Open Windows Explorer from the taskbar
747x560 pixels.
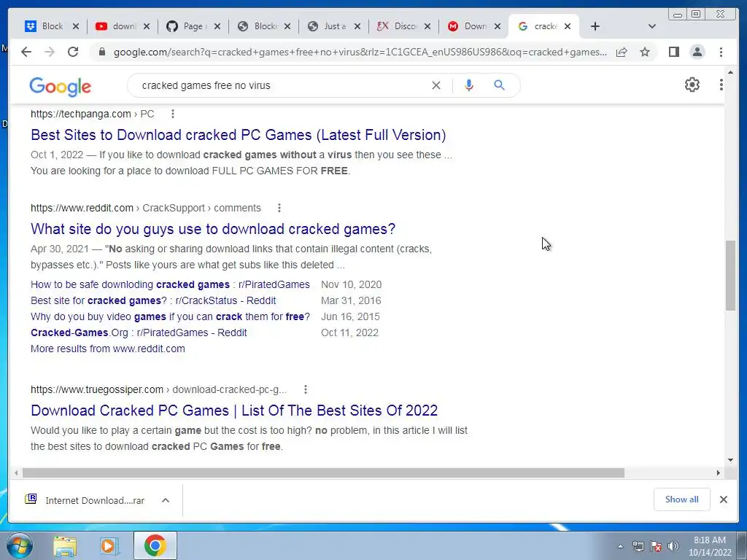tap(64, 546)
